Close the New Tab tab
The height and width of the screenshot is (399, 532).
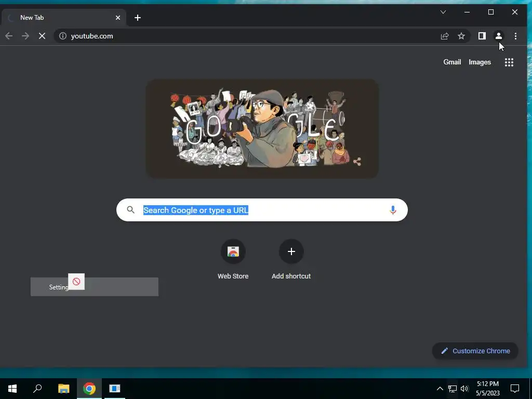click(x=118, y=18)
